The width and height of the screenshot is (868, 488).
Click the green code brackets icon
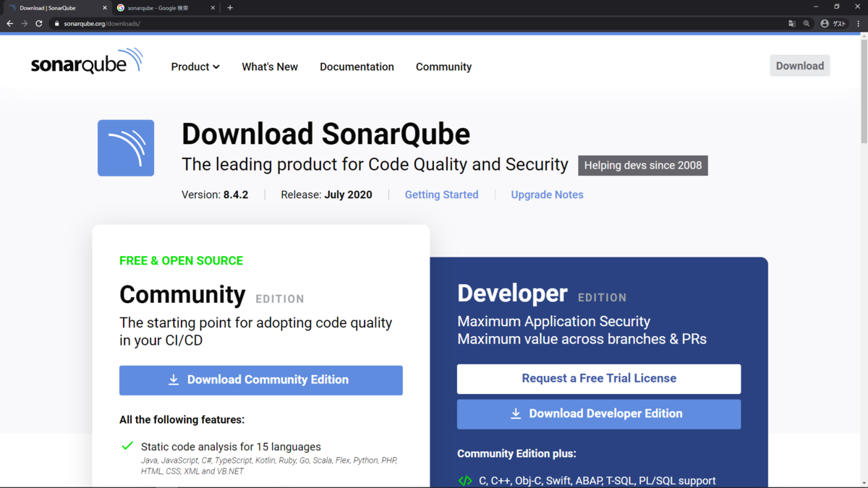tap(465, 481)
